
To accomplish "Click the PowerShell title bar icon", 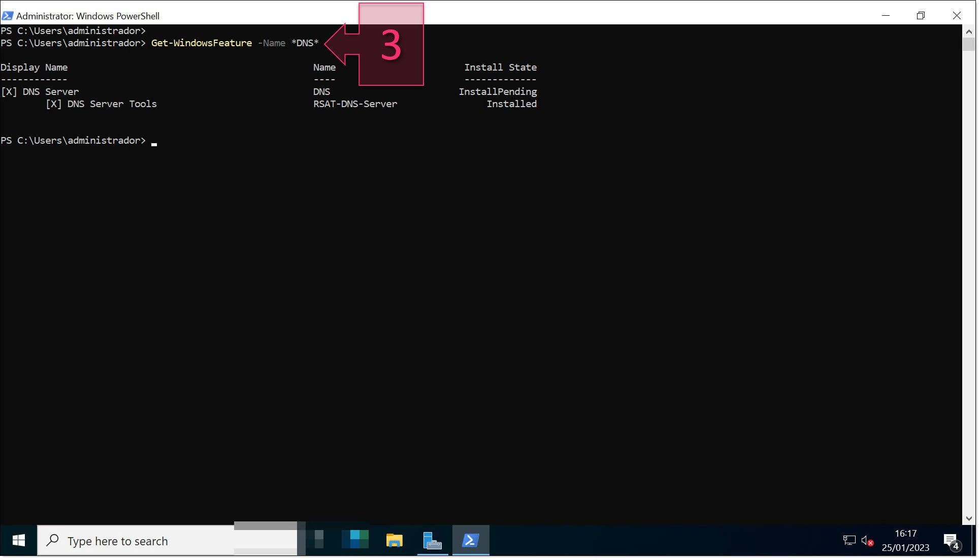I will point(7,16).
